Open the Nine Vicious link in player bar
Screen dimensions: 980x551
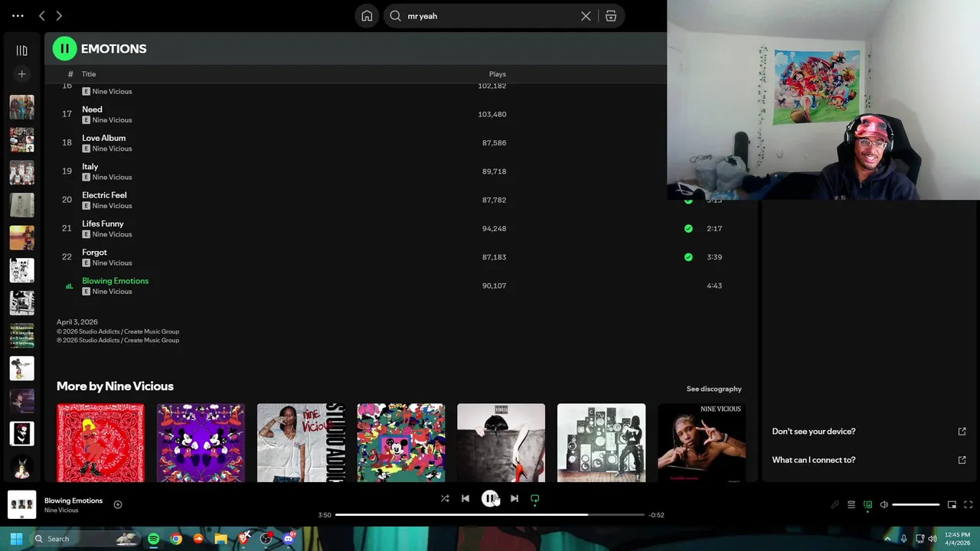point(61,510)
